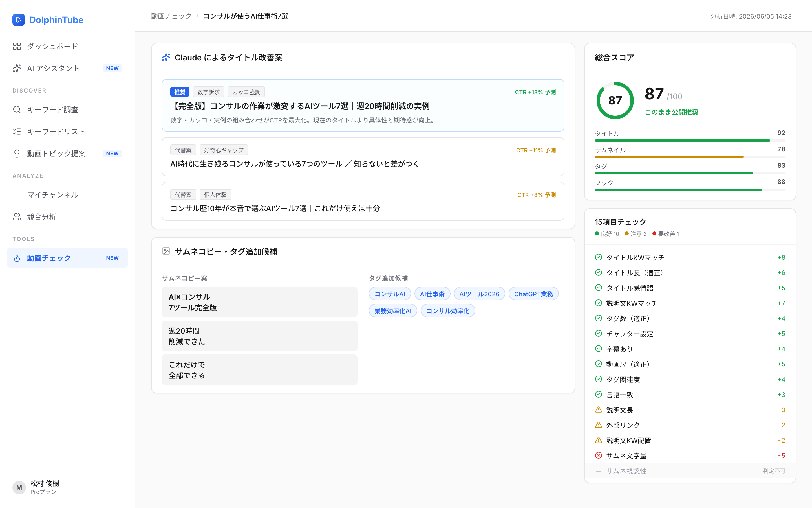Click the dashboard grid icon
Viewport: 812px width, 508px height.
(17, 46)
